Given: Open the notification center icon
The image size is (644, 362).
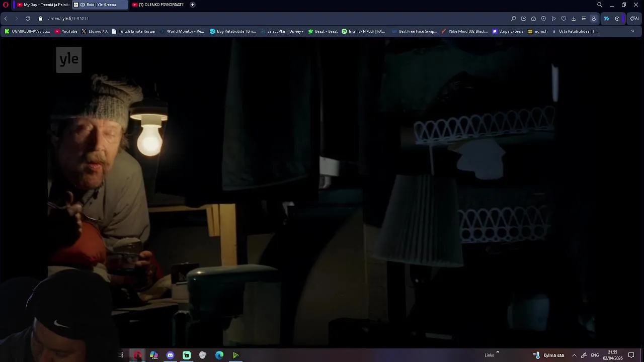Looking at the screenshot, I should pos(631,355).
